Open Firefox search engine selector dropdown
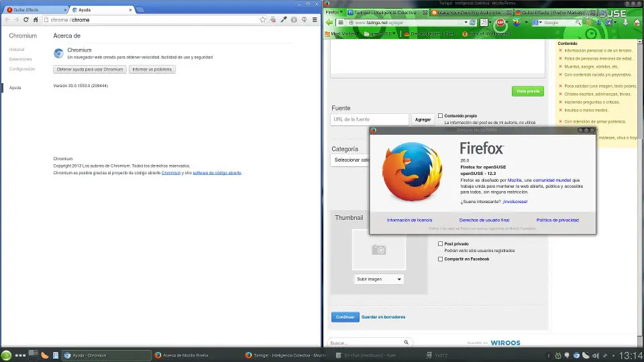The image size is (644, 362). pos(537,23)
